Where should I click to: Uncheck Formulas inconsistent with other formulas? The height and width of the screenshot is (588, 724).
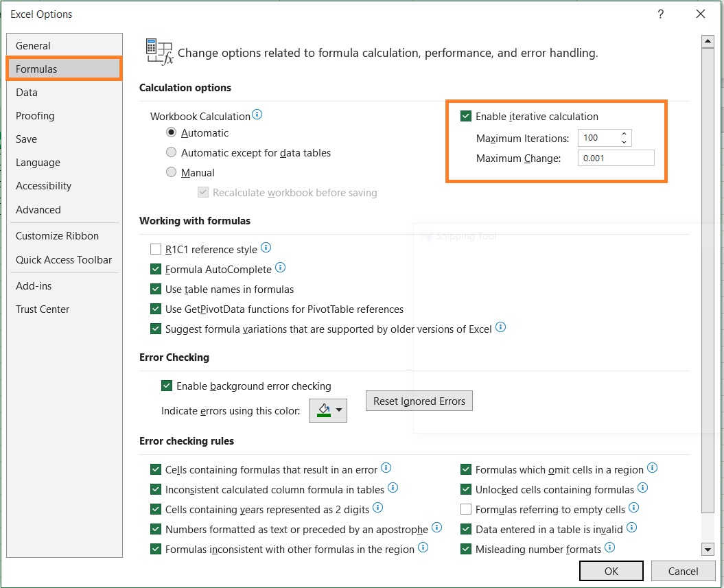156,549
